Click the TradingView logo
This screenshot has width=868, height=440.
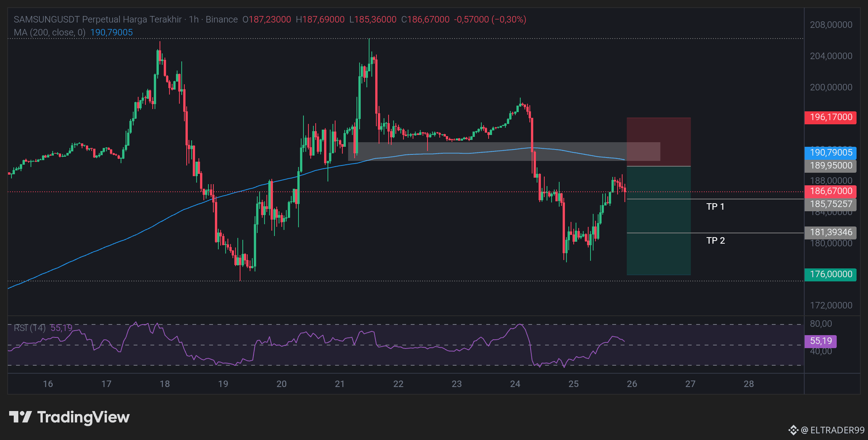coord(69,417)
